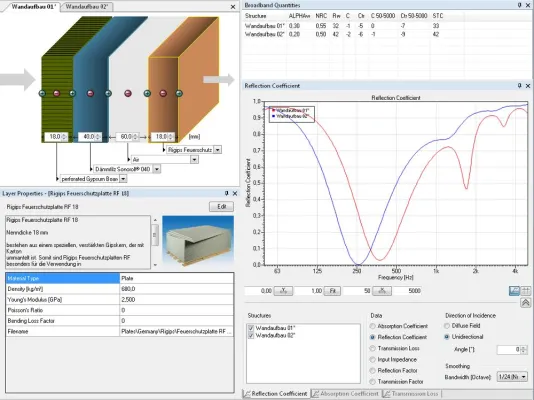
Task: Click the Fit button
Action: click(332, 291)
